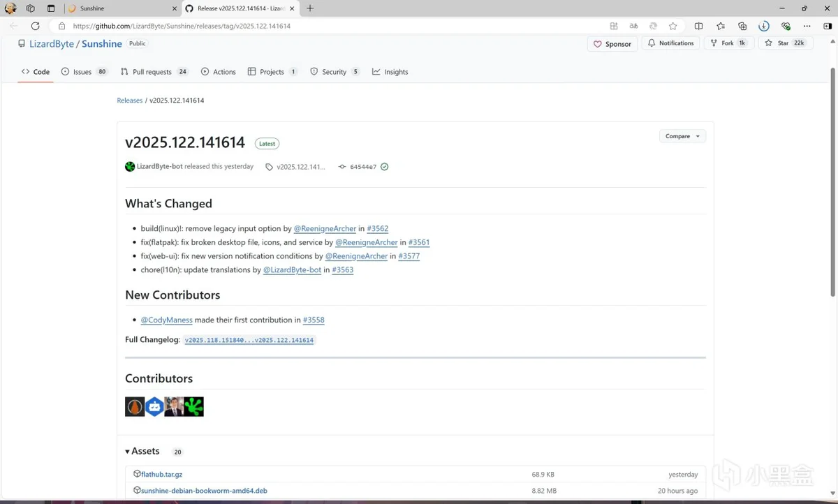Open the Compare dropdown
The width and height of the screenshot is (838, 504).
point(682,136)
